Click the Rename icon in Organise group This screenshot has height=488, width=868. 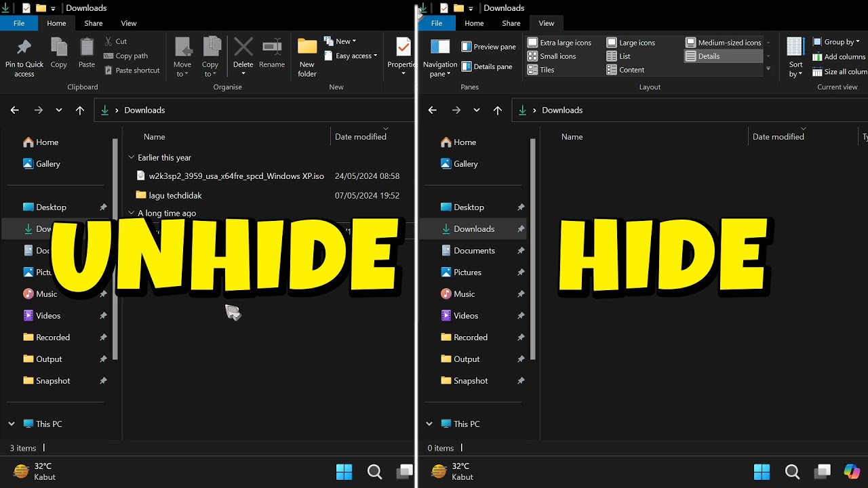272,54
